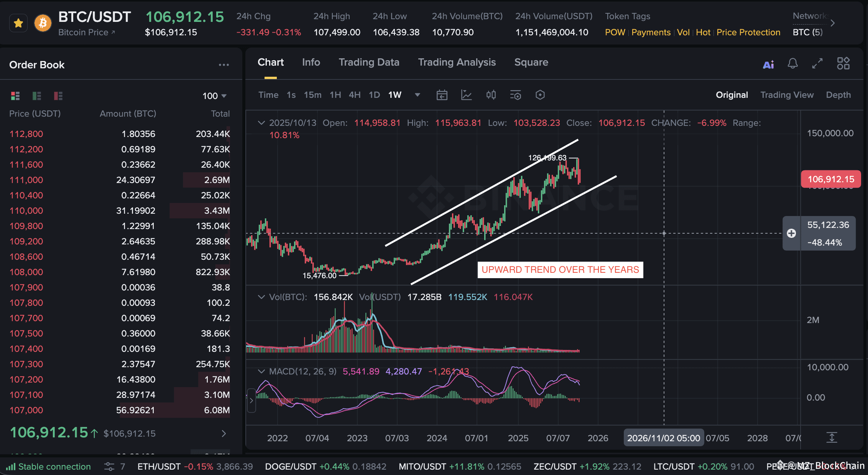Expand more time interval options dropdown

(418, 95)
